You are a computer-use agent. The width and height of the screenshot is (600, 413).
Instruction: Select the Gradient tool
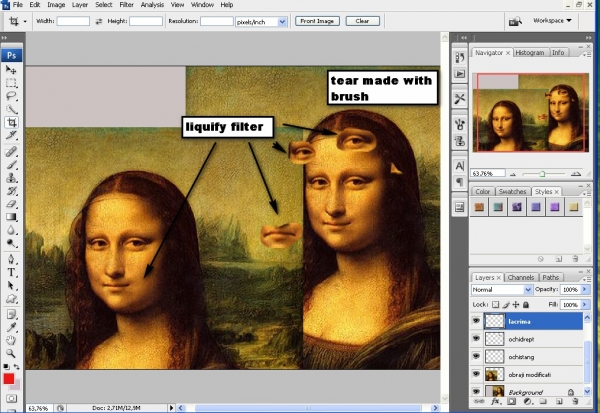point(11,217)
